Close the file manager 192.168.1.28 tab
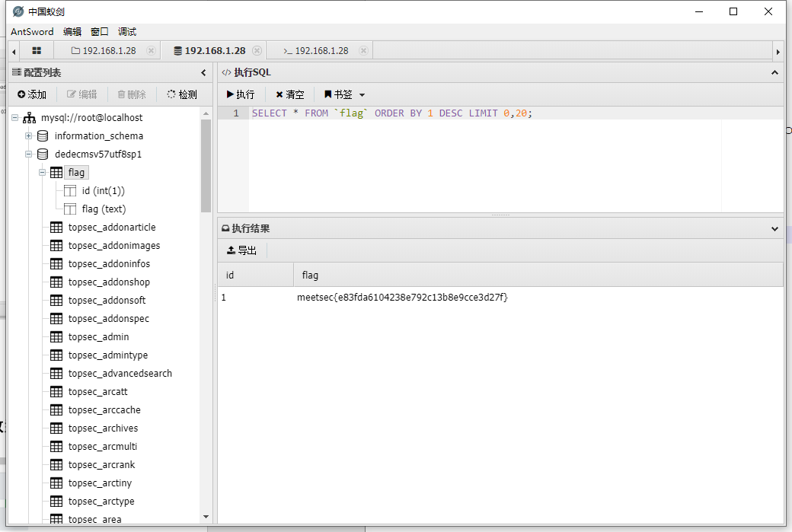Screen dimensions: 792x532 [151, 50]
